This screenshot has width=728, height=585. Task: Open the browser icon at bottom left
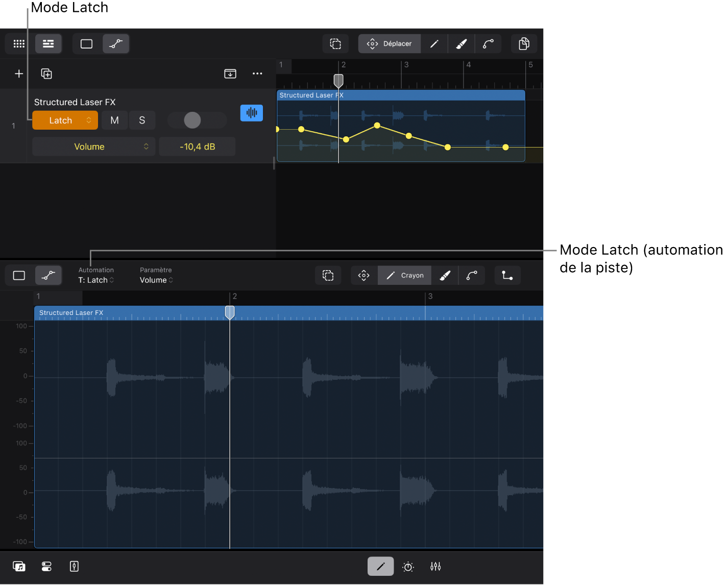(x=19, y=567)
